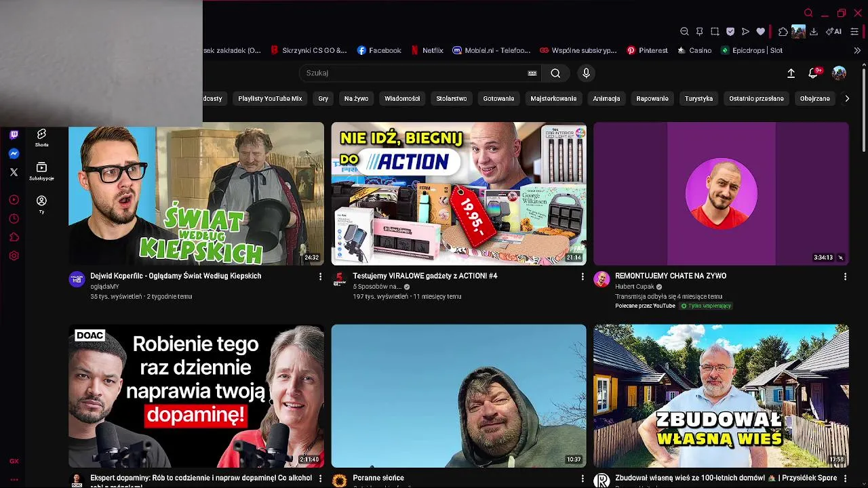Open Subskrypcje in the YouTube mini guide

(x=41, y=171)
